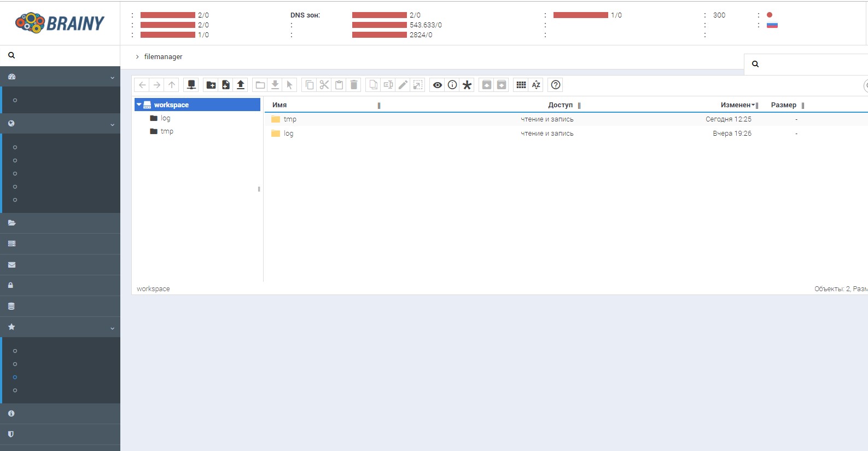The image size is (868, 451).
Task: Cut with the scissors icon
Action: tap(324, 85)
